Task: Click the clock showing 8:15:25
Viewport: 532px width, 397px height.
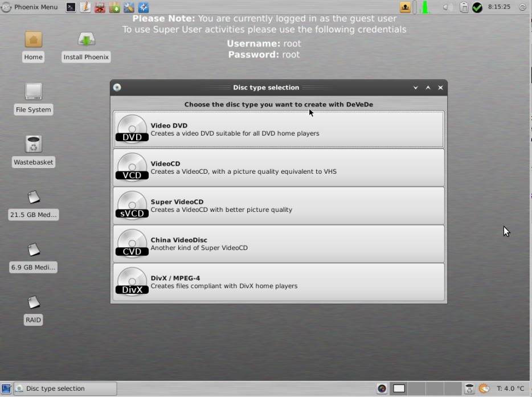Action: coord(499,7)
